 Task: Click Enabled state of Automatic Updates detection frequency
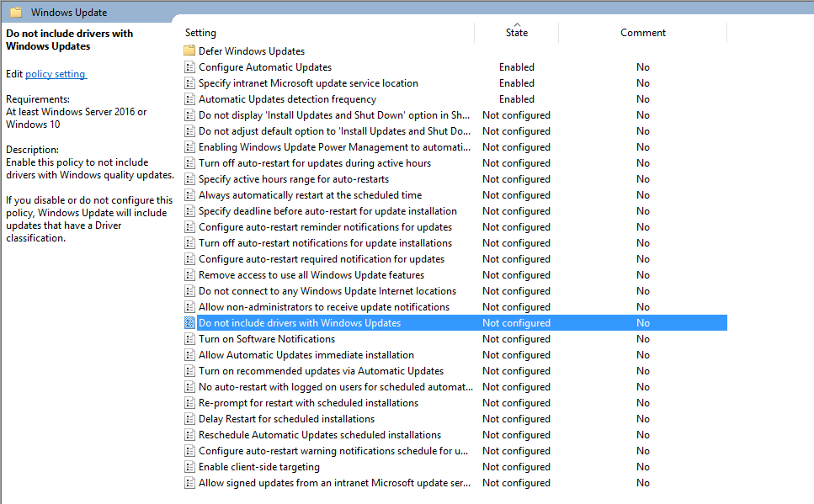pyautogui.click(x=517, y=99)
